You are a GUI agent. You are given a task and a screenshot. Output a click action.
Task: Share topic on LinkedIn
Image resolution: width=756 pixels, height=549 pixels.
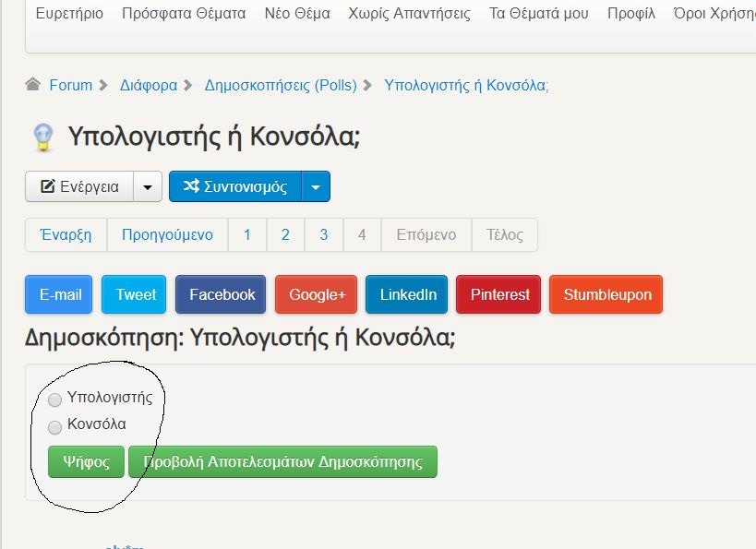pos(407,295)
